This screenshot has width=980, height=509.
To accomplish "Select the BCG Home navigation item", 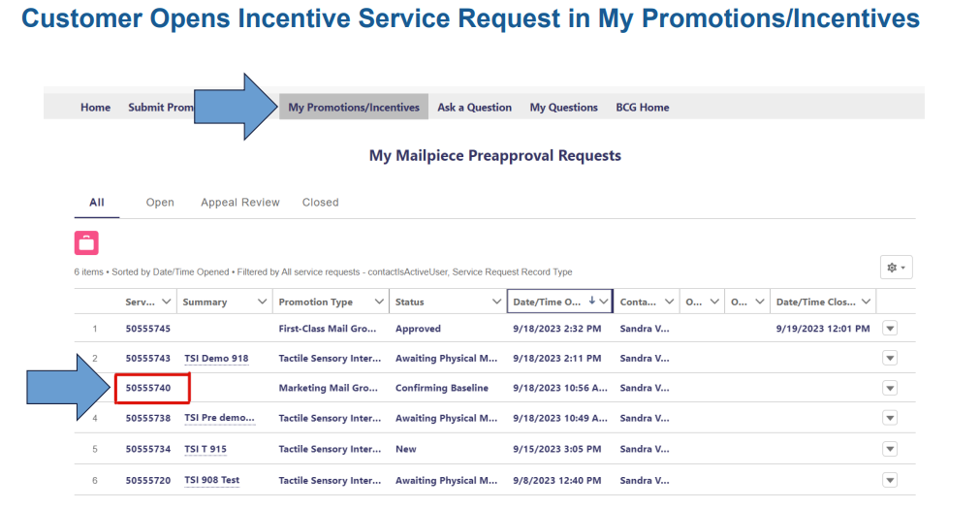I will pos(642,108).
